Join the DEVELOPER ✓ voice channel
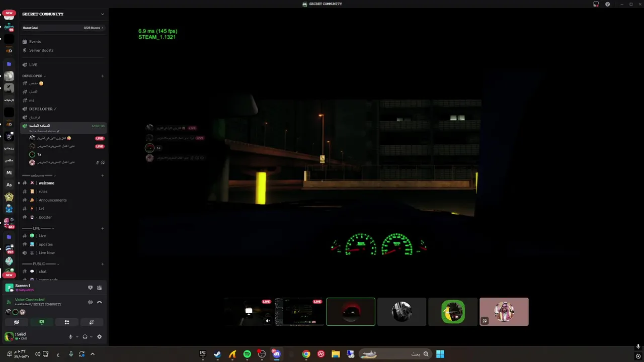The height and width of the screenshot is (362, 644). pos(63,109)
